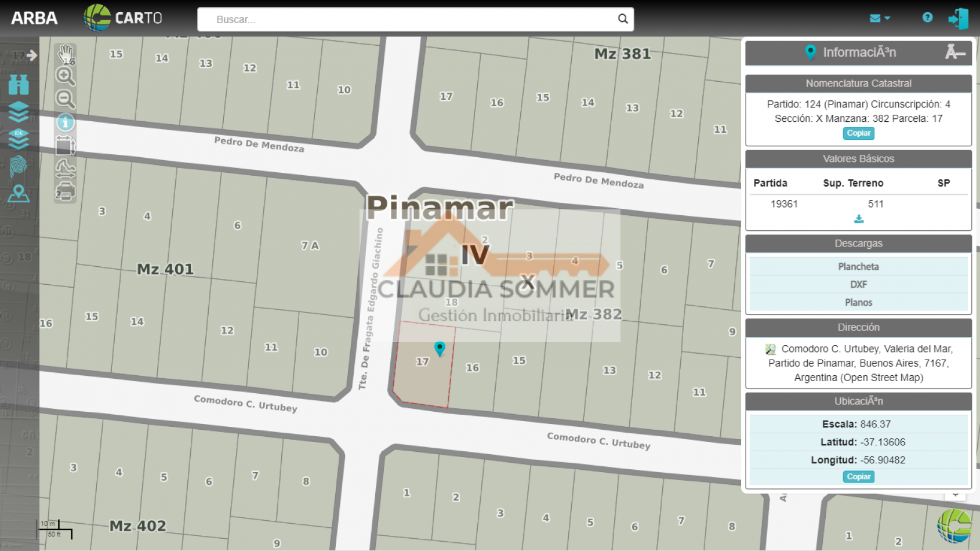Click the Sup. Terreno column header
Viewport: 980px width, 551px height.
[x=853, y=183]
